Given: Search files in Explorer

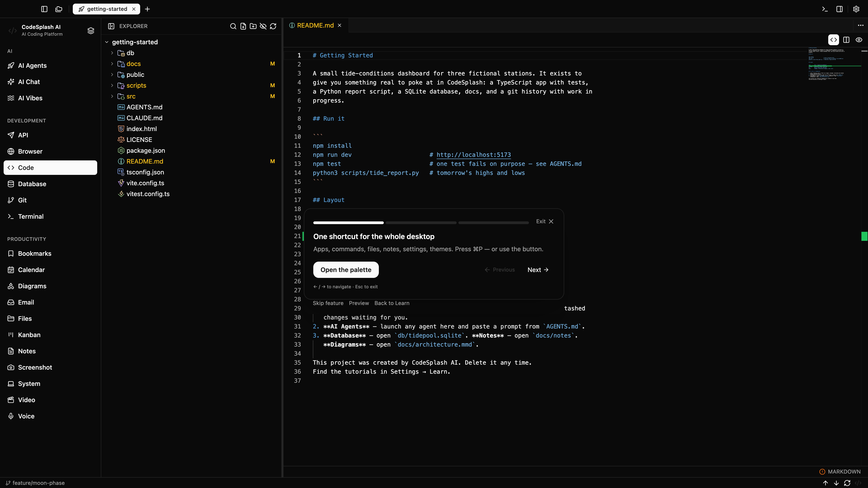Looking at the screenshot, I should pos(233,26).
